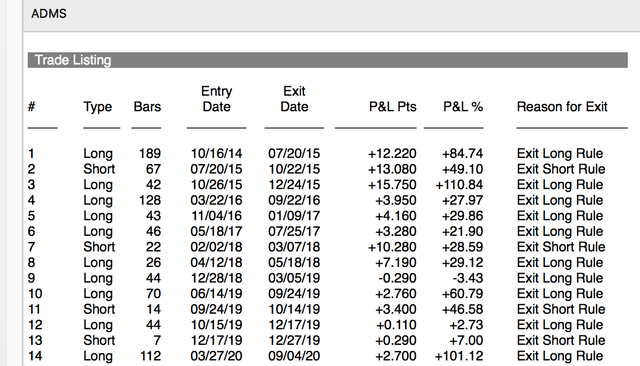Click the Type column header
Image resolution: width=640 pixels, height=366 pixels.
coord(98,107)
